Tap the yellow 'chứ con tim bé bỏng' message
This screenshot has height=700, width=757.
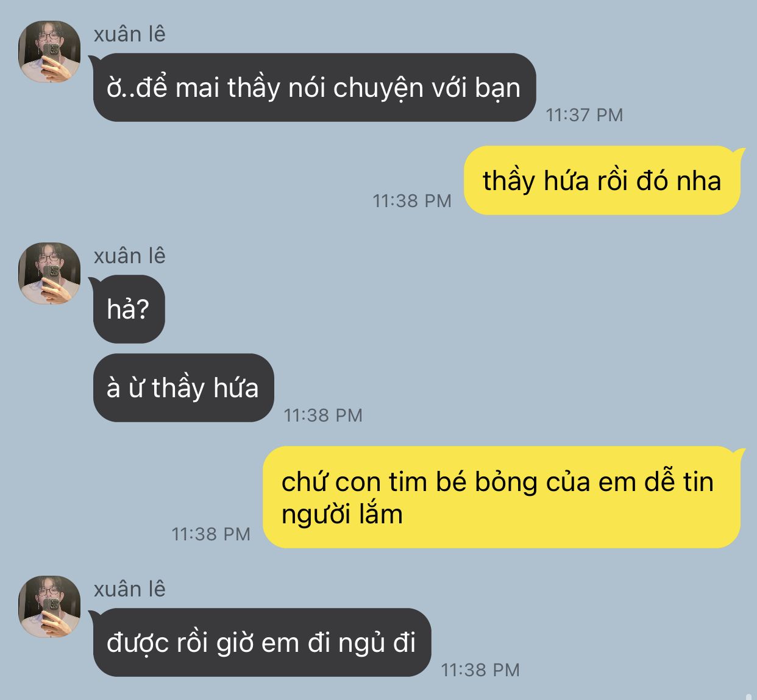pyautogui.click(x=502, y=497)
